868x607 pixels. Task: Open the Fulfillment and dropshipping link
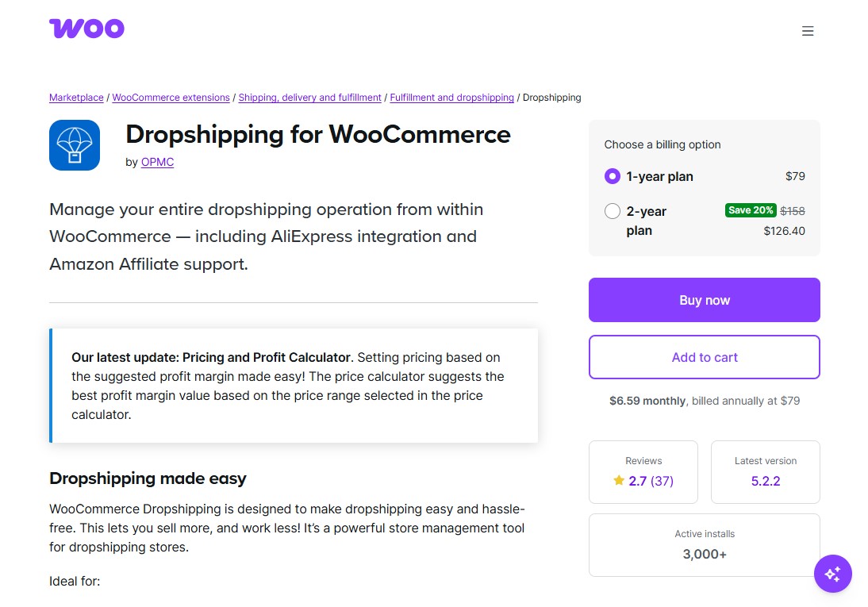(x=451, y=97)
